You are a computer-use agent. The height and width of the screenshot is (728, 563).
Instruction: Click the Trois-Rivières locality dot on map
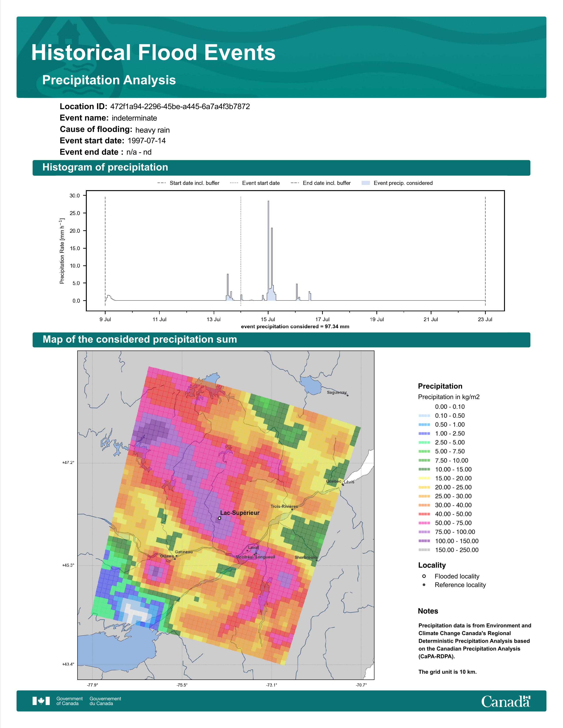tap(292, 509)
